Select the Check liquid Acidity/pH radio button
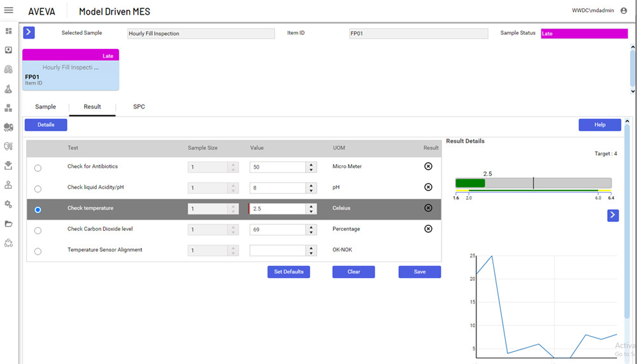 coord(38,189)
